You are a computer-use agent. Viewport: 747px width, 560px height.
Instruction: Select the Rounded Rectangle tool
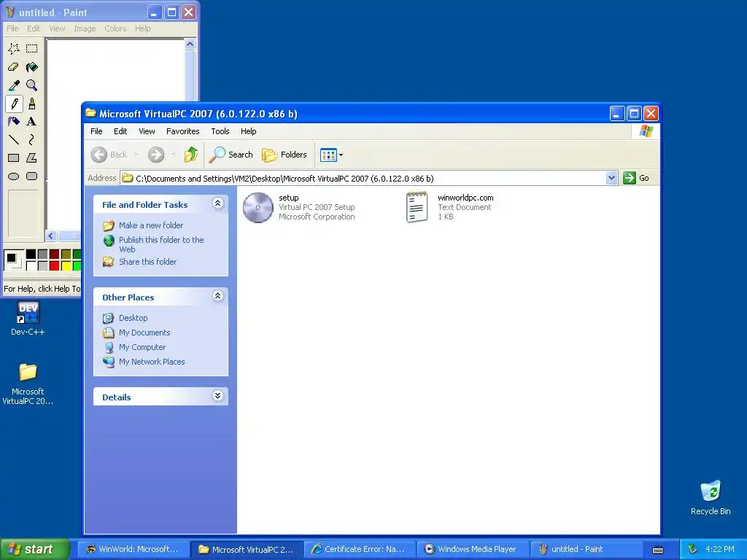click(32, 176)
